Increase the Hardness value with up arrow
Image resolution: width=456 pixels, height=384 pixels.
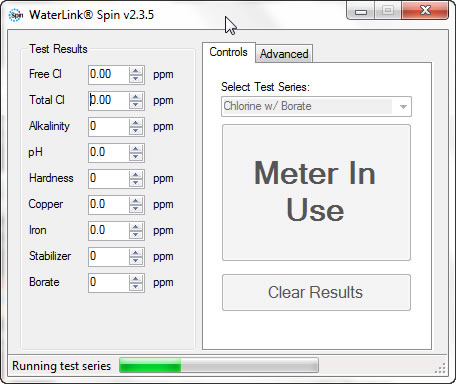pos(136,175)
